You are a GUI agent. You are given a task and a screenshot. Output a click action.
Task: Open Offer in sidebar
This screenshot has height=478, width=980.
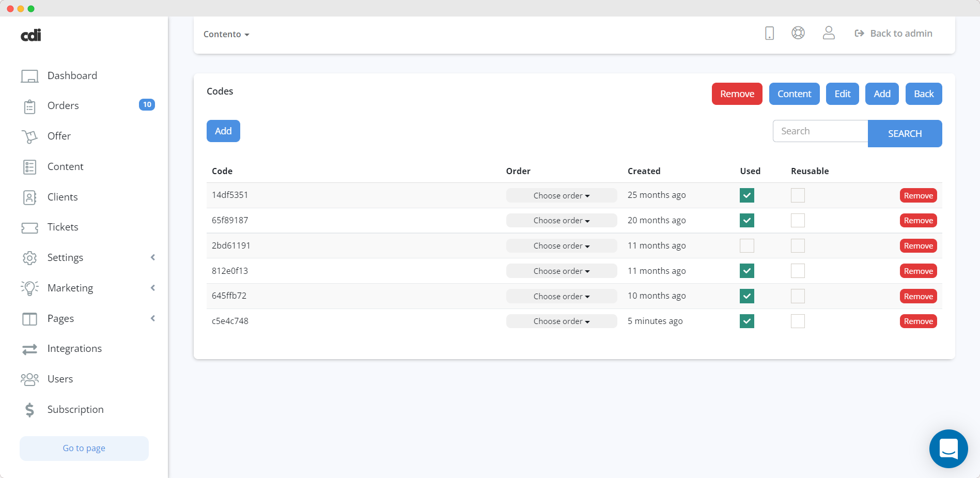coord(59,136)
